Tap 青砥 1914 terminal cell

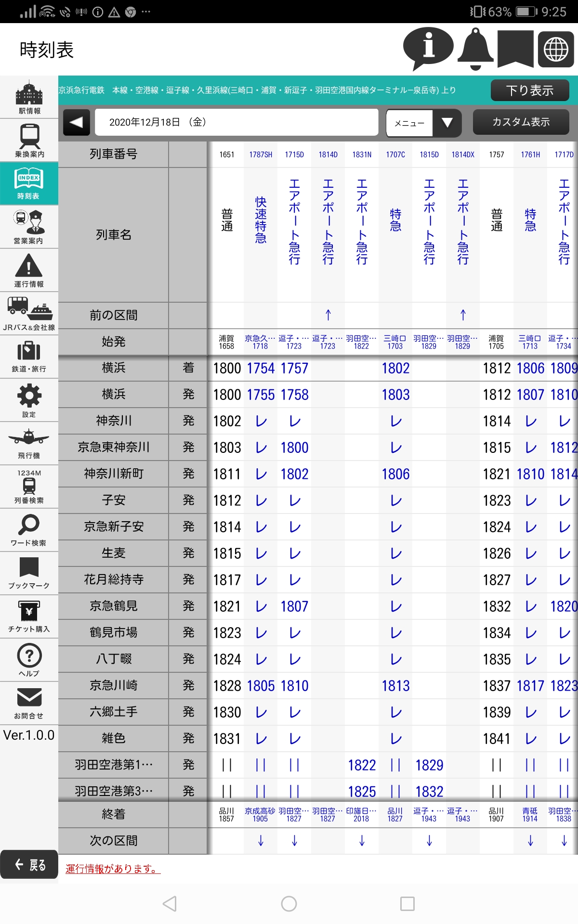(x=530, y=815)
